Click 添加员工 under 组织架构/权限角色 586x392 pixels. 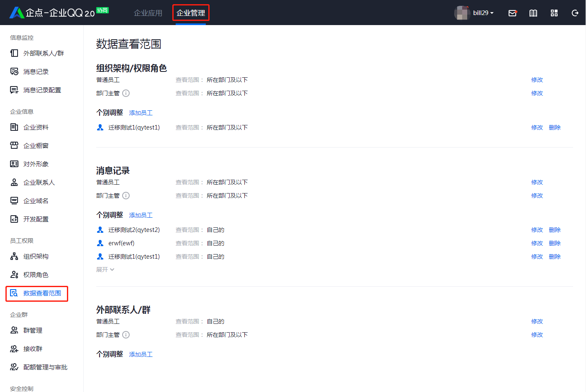point(141,113)
